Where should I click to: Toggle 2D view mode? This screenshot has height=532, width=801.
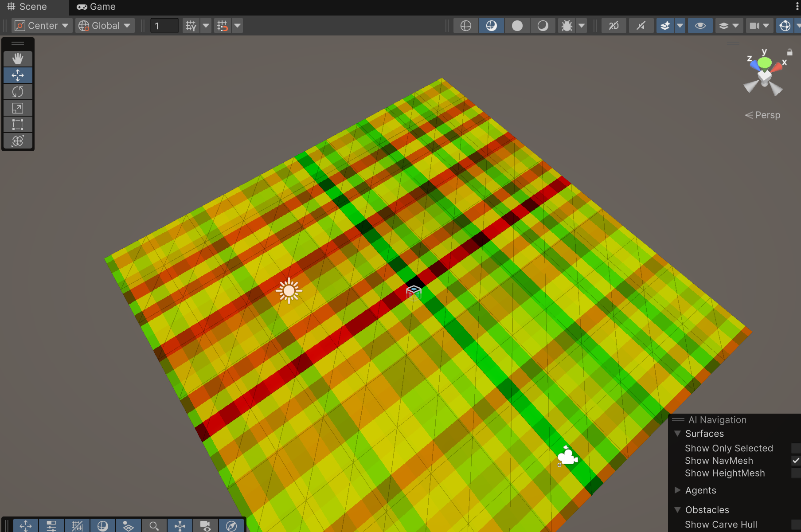pos(614,26)
